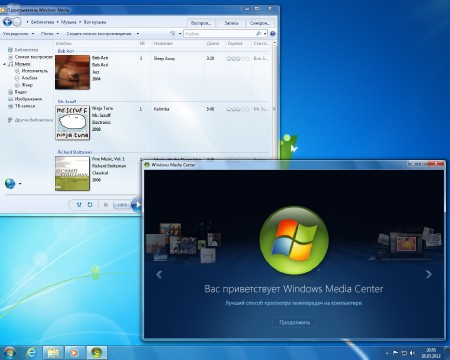Skip to previous track in Media Player
450x360 pixels.
point(121,205)
